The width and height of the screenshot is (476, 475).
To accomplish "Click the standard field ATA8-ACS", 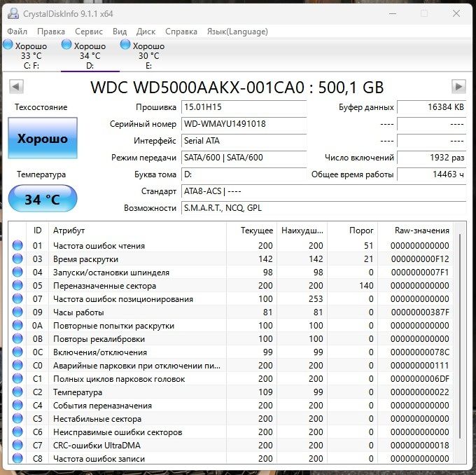I will 323,191.
